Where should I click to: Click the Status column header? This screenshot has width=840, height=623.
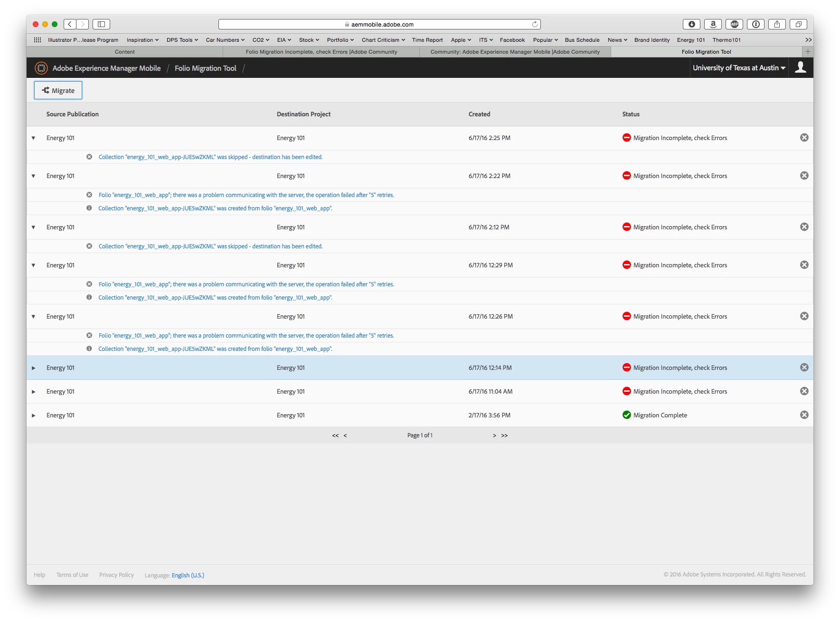(631, 114)
